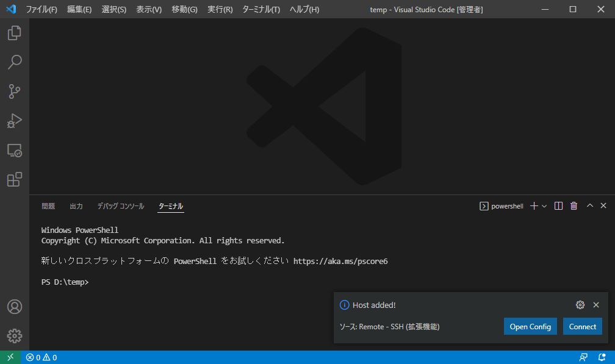Open the 選択(S) menu
Viewport: 615px width, 364px height.
(113, 9)
